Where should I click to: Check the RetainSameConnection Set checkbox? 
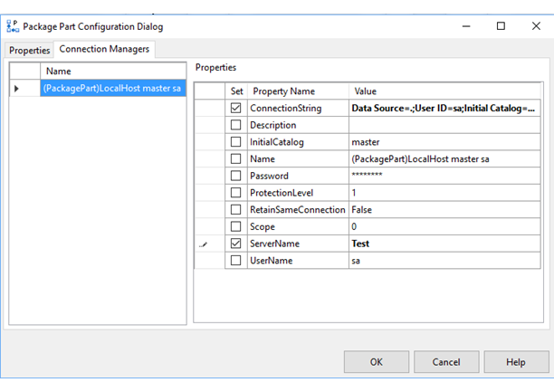click(x=236, y=210)
